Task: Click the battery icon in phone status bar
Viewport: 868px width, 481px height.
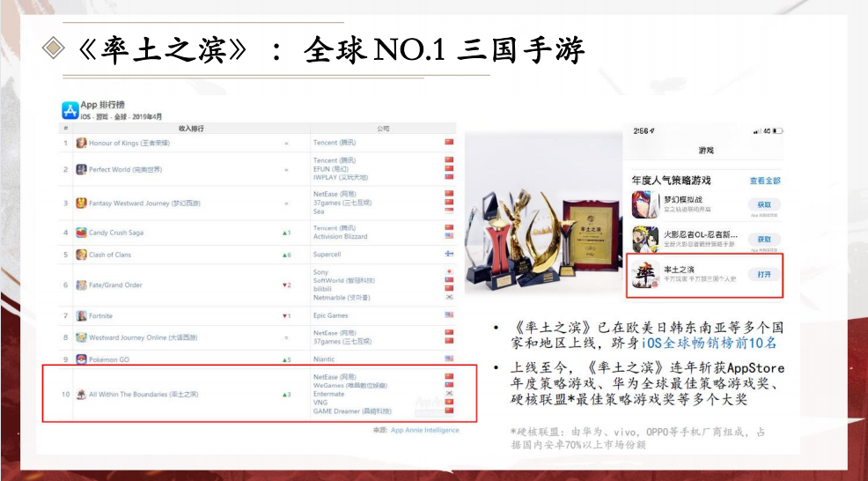Action: (777, 131)
